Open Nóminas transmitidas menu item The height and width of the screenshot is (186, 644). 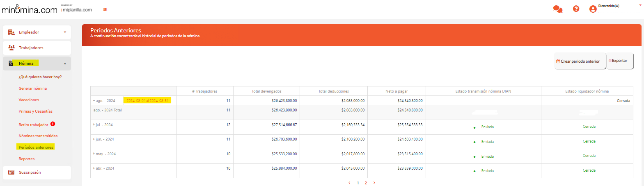coord(38,136)
